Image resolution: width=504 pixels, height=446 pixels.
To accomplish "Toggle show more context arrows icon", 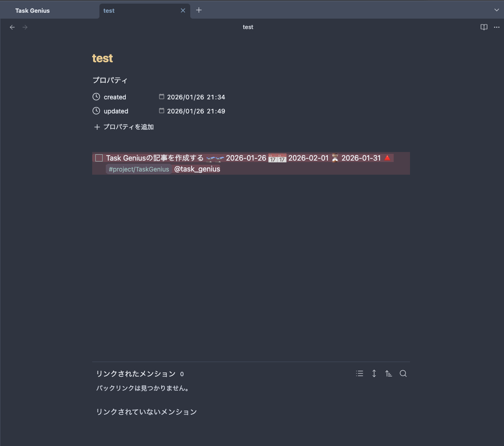I will coord(374,373).
